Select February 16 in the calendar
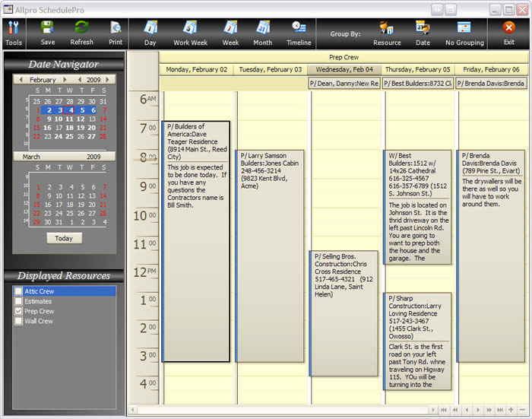This screenshot has height=419, width=532. coord(47,128)
